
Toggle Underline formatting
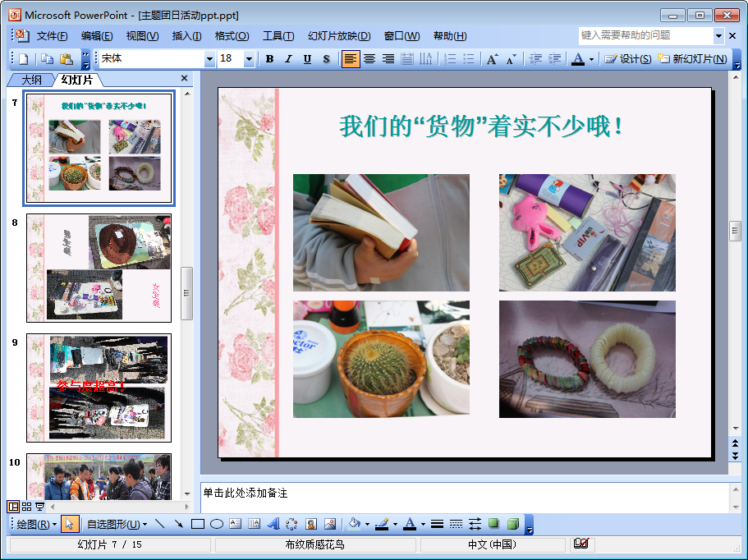[x=307, y=58]
